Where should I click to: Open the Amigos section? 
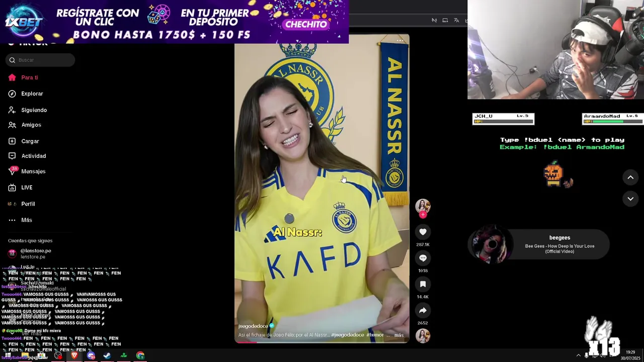click(25, 125)
